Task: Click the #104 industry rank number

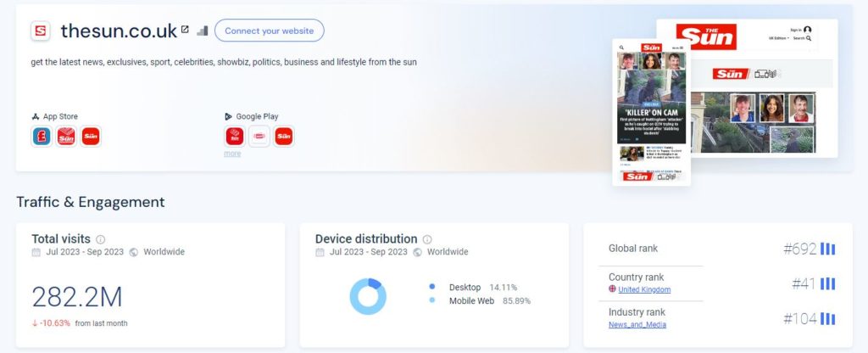Action: click(x=800, y=319)
